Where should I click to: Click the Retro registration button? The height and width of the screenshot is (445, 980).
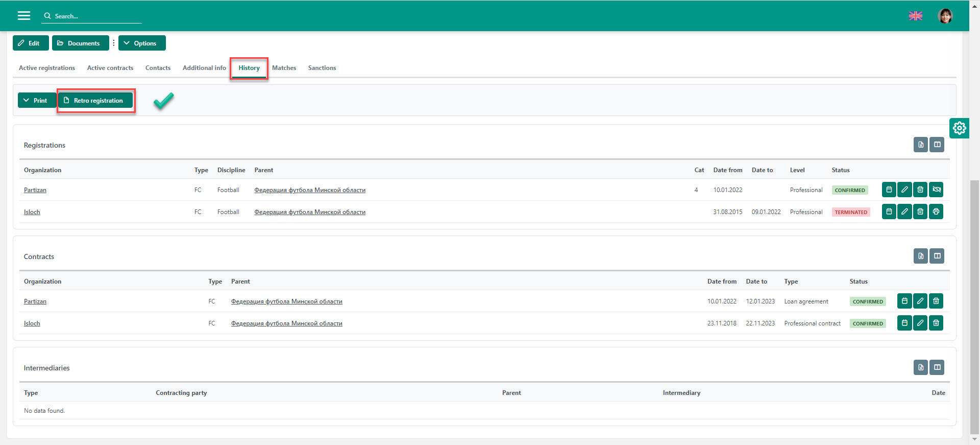pos(95,101)
